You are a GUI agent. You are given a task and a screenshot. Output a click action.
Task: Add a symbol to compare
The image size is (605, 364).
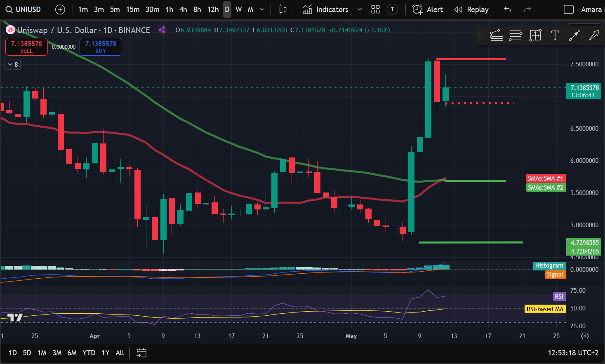pyautogui.click(x=60, y=9)
